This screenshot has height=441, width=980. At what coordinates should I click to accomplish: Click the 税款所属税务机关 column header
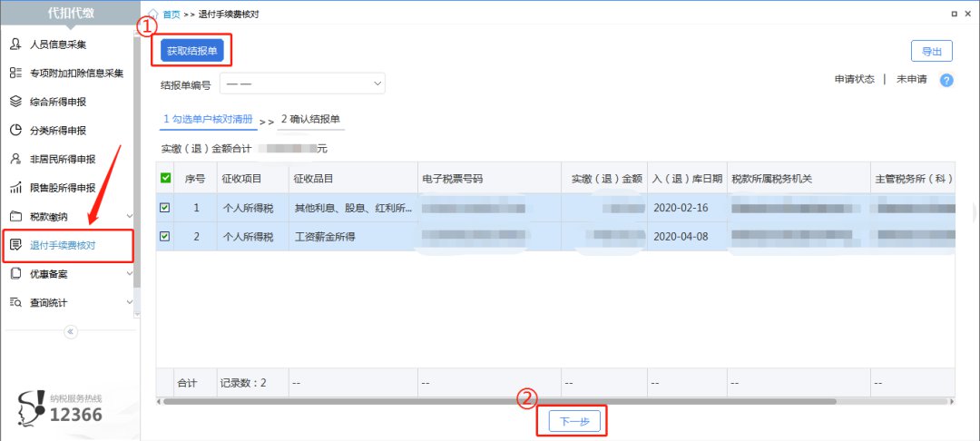(799, 178)
